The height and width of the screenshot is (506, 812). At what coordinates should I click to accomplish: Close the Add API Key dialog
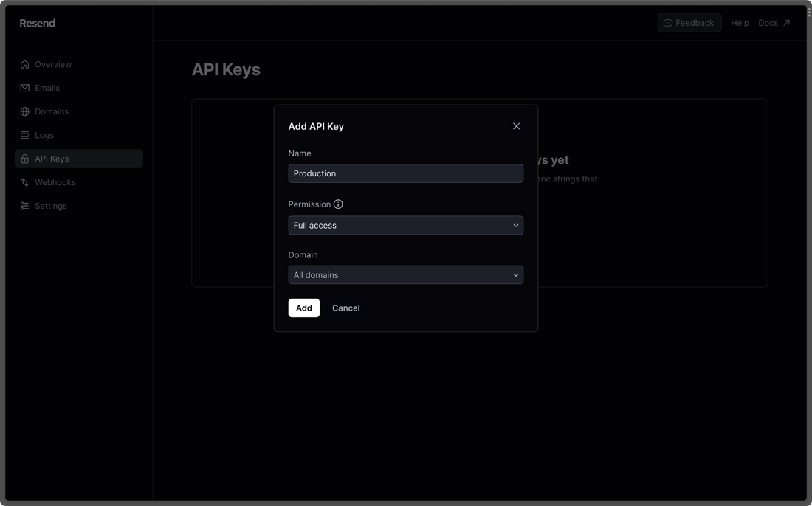coord(516,126)
